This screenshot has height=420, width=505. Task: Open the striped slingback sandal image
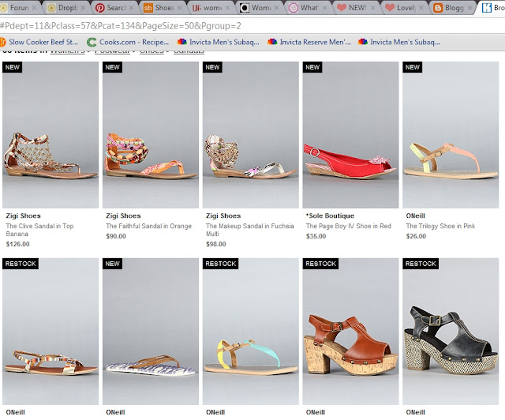(50, 332)
